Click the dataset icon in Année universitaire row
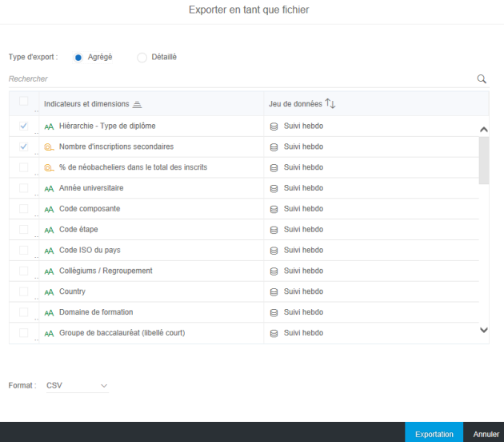The width and height of the screenshot is (504, 442). pos(274,188)
